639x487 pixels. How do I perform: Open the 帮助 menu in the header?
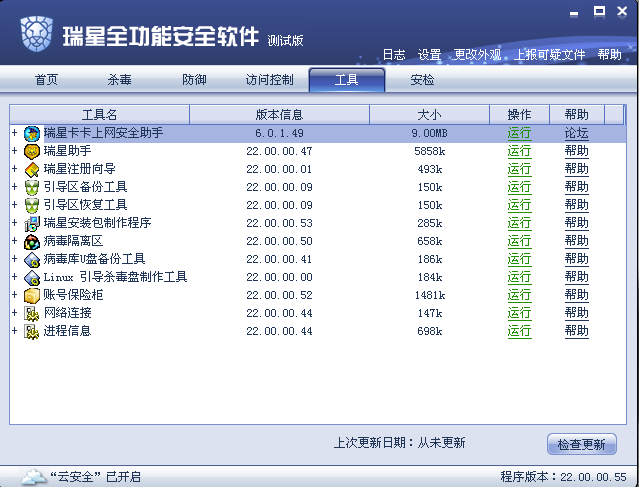pos(609,55)
